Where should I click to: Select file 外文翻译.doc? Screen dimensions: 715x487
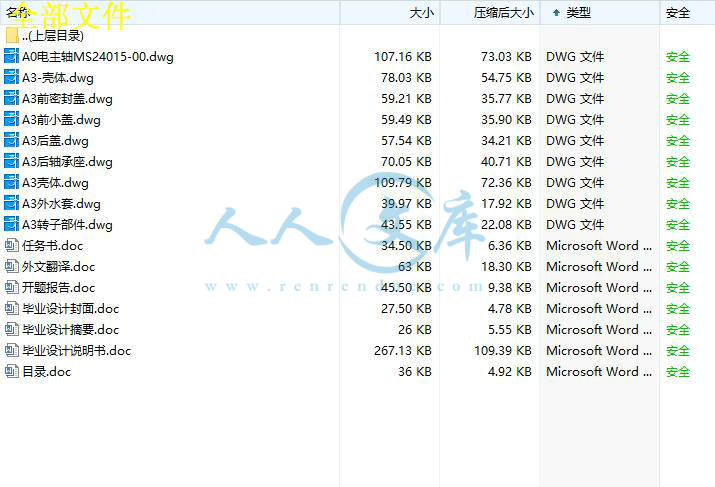pyautogui.click(x=58, y=266)
